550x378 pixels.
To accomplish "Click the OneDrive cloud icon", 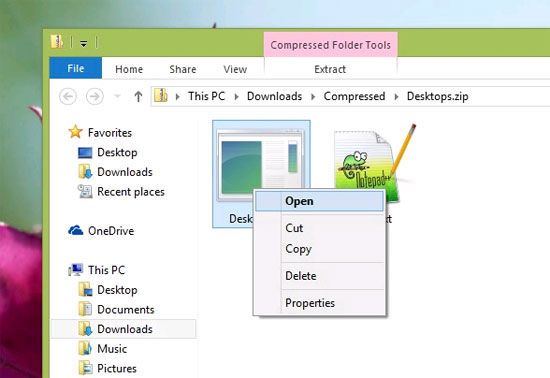I will tap(75, 230).
